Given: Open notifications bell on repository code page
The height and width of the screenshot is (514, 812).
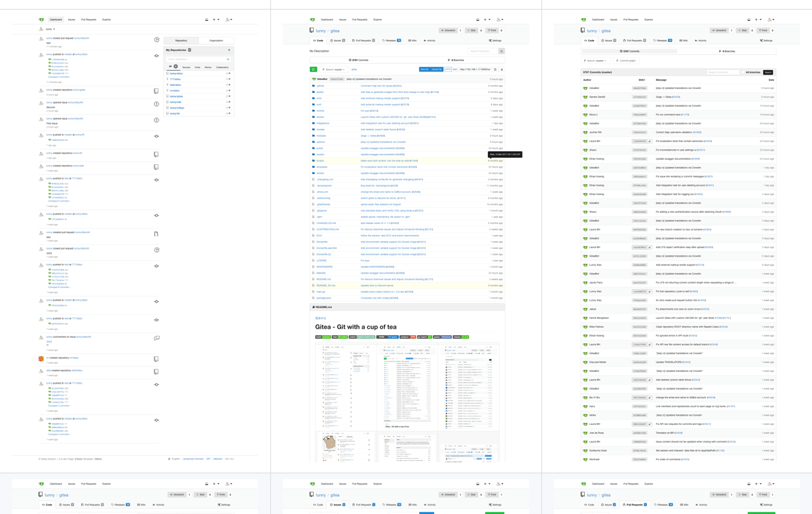Looking at the screenshot, I should click(x=478, y=20).
